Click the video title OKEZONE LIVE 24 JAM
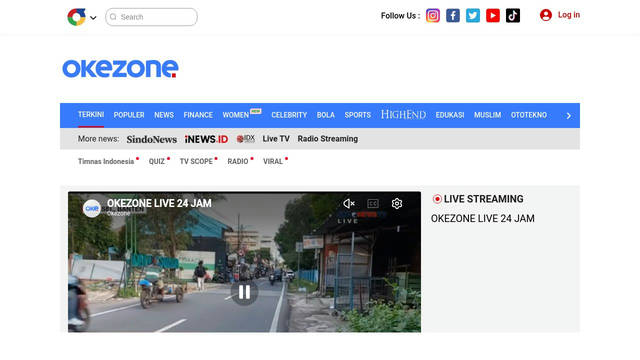640x360 pixels. tap(159, 203)
